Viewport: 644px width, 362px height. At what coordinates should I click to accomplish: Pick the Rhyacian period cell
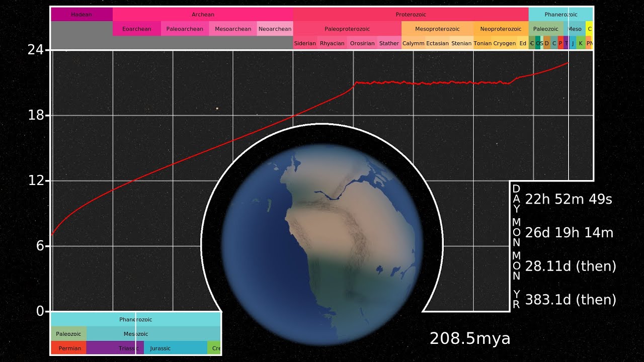tap(332, 43)
